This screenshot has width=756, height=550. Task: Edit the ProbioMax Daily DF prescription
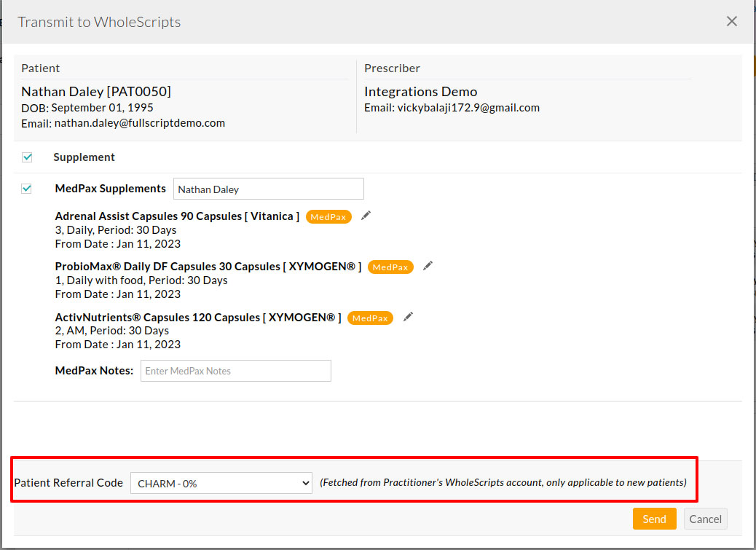tap(427, 266)
